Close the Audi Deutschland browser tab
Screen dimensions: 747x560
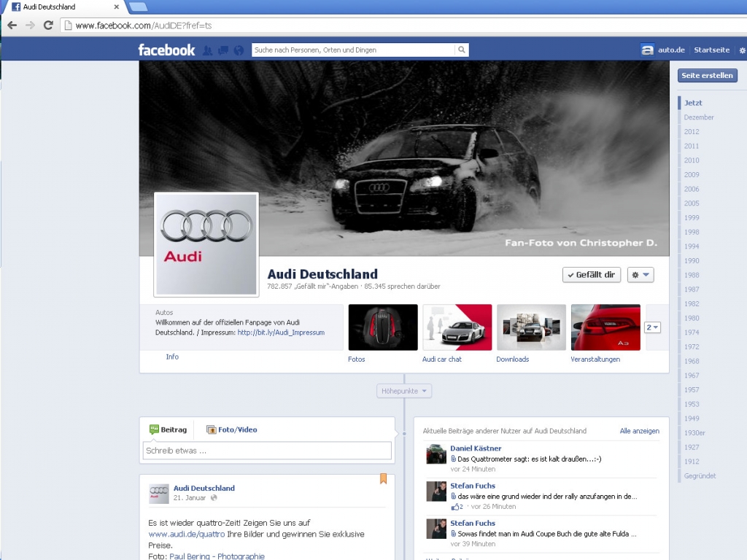(116, 7)
